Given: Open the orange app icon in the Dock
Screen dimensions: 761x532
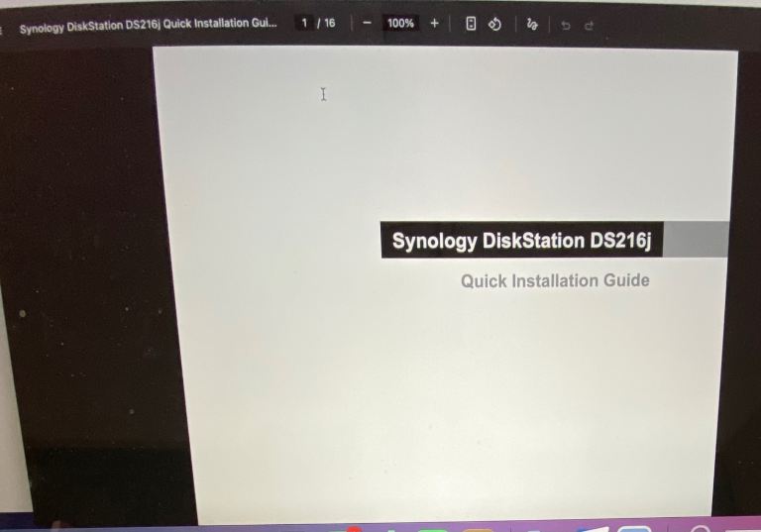Looking at the screenshot, I should pyautogui.click(x=477, y=530).
